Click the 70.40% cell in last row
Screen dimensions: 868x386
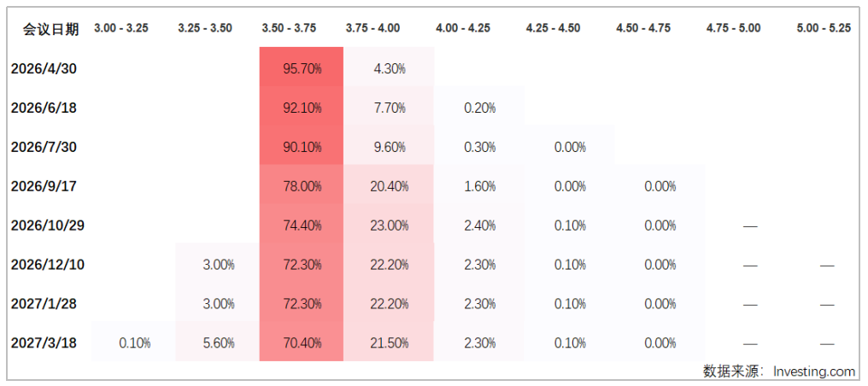click(302, 342)
